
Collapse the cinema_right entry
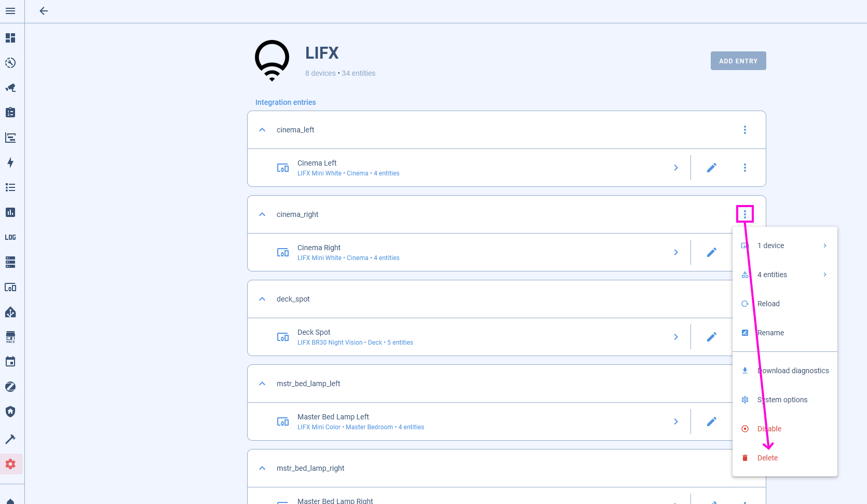click(x=262, y=214)
